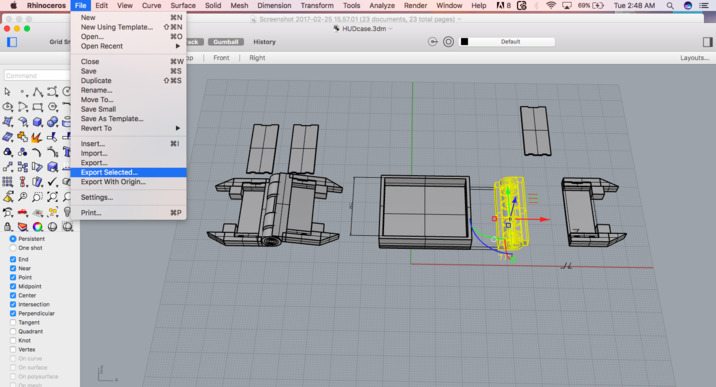Uncheck the Near object snap
The width and height of the screenshot is (716, 387).
[x=13, y=268]
